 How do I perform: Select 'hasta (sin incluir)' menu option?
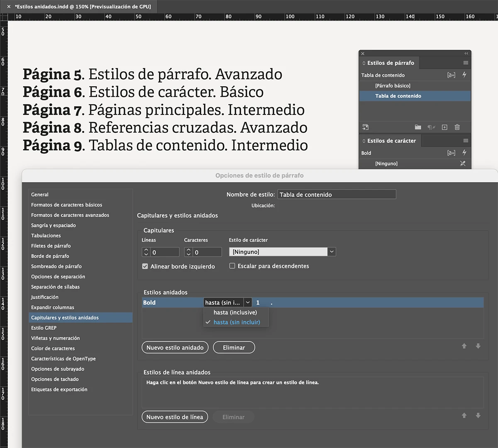[237, 322]
